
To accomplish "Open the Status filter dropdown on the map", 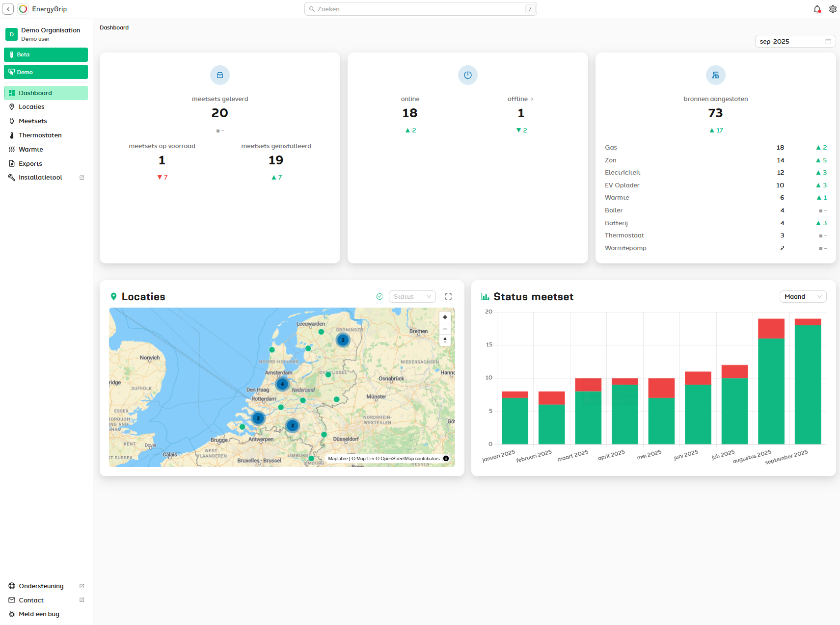I will [x=412, y=296].
